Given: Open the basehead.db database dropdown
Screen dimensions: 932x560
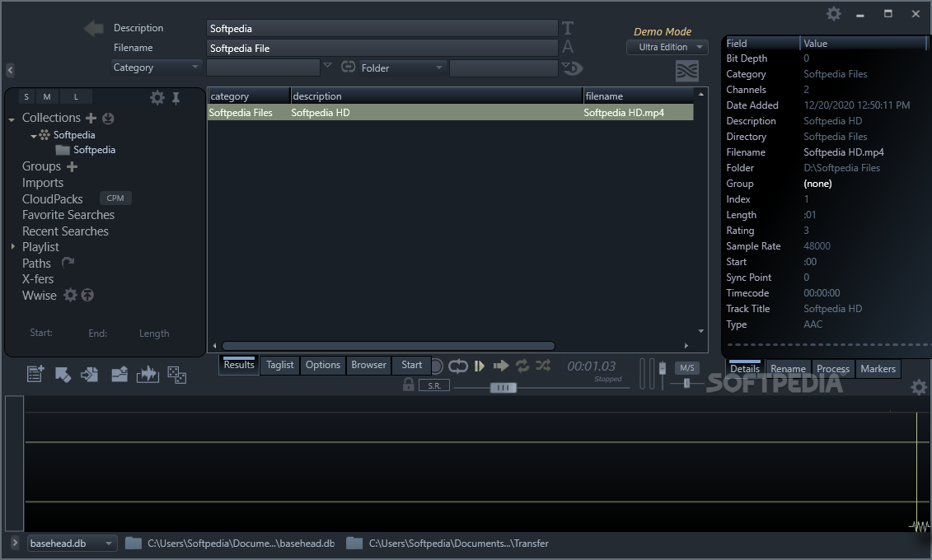Looking at the screenshot, I should click(x=72, y=544).
